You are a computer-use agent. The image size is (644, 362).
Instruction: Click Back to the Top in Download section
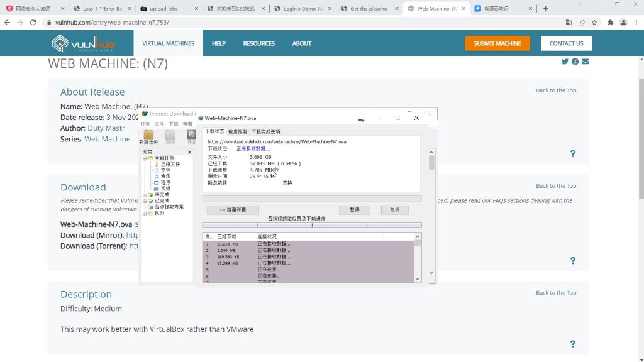tap(556, 186)
